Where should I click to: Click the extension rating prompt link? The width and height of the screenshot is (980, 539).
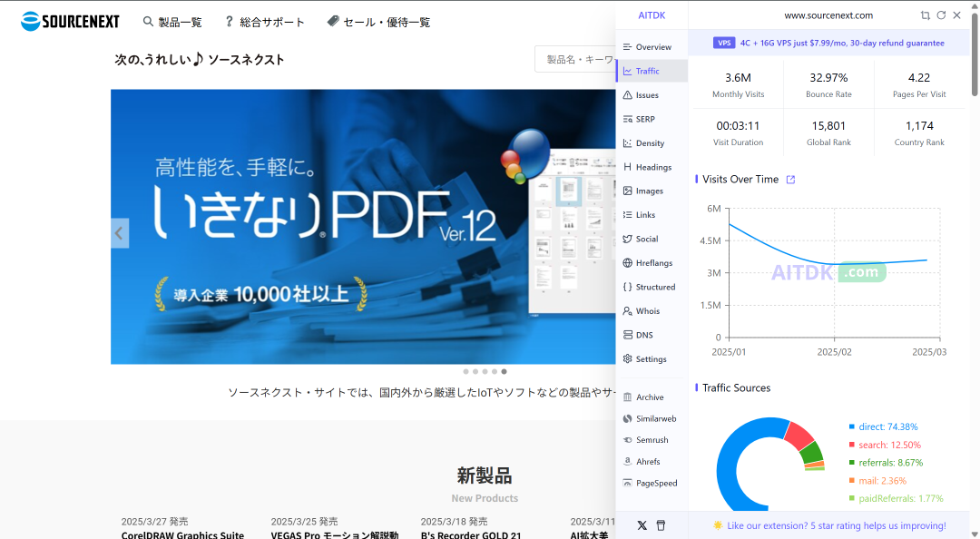click(828, 526)
